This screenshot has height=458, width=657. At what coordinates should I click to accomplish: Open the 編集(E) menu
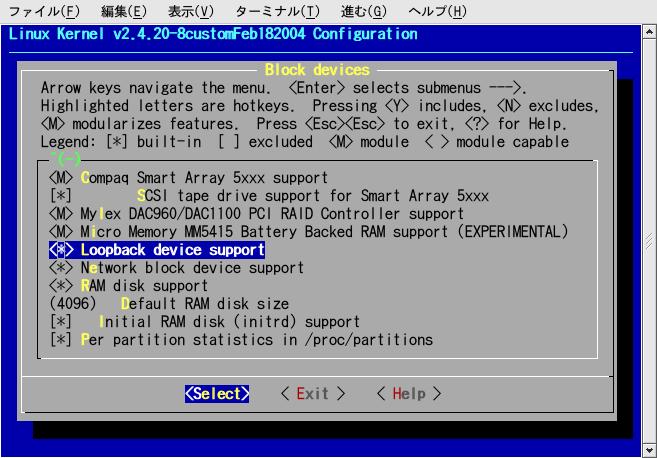124,11
